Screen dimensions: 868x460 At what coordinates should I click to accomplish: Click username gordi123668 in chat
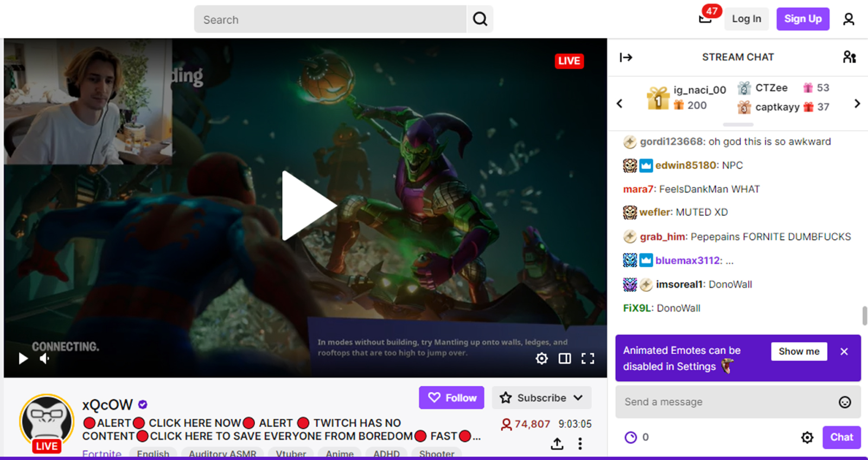point(672,142)
